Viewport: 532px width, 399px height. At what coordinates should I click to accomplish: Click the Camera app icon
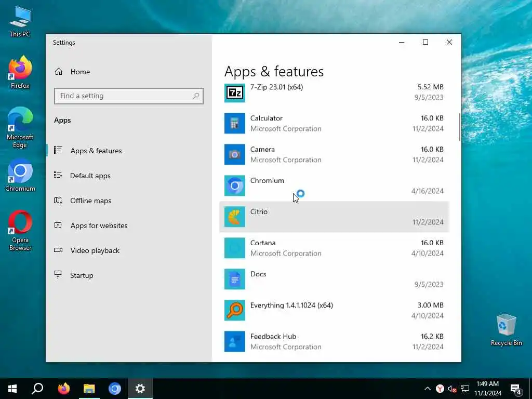(234, 154)
